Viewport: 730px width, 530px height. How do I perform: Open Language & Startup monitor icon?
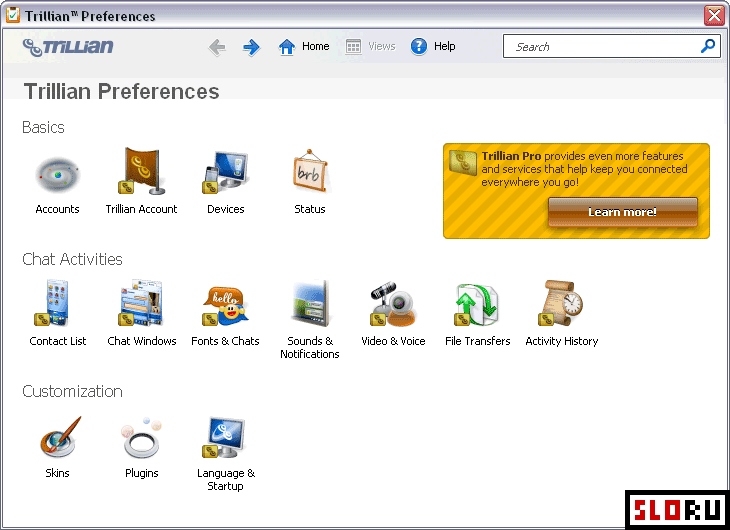click(224, 437)
